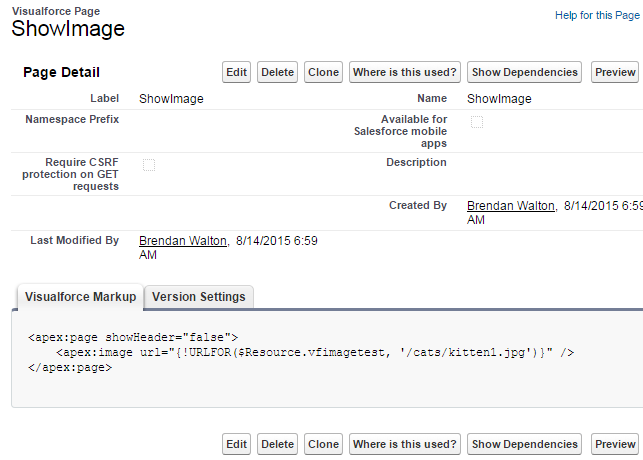Click the Preview button below the markup
This screenshot has width=643, height=460.
(x=615, y=444)
